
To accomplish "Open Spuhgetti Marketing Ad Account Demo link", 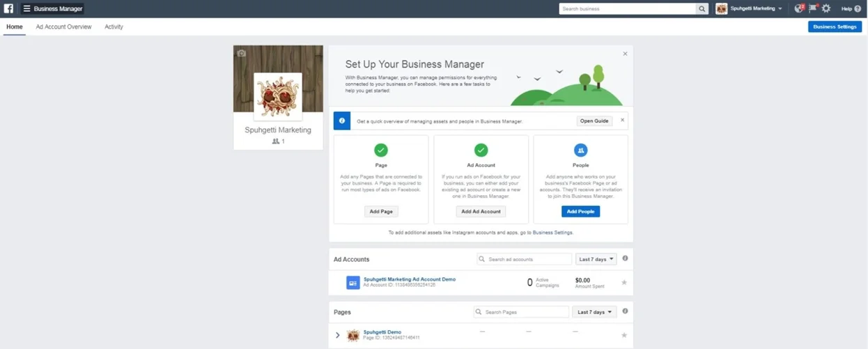I will point(410,279).
